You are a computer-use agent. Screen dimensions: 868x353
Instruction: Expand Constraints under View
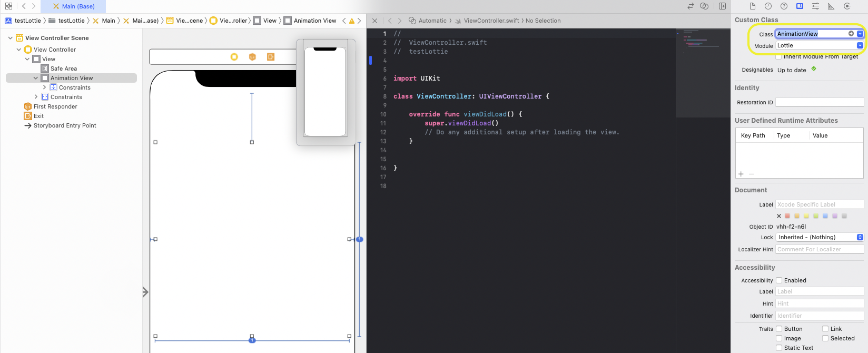pyautogui.click(x=36, y=97)
